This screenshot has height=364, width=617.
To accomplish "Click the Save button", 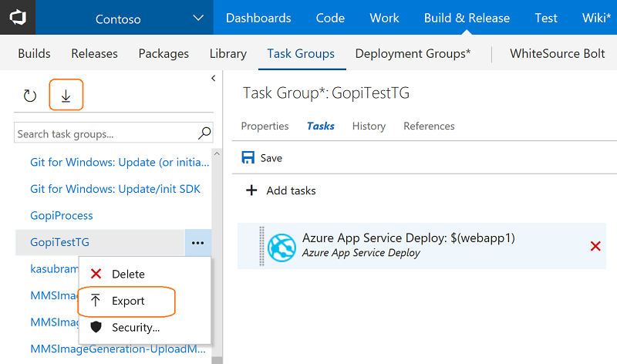I will [262, 158].
